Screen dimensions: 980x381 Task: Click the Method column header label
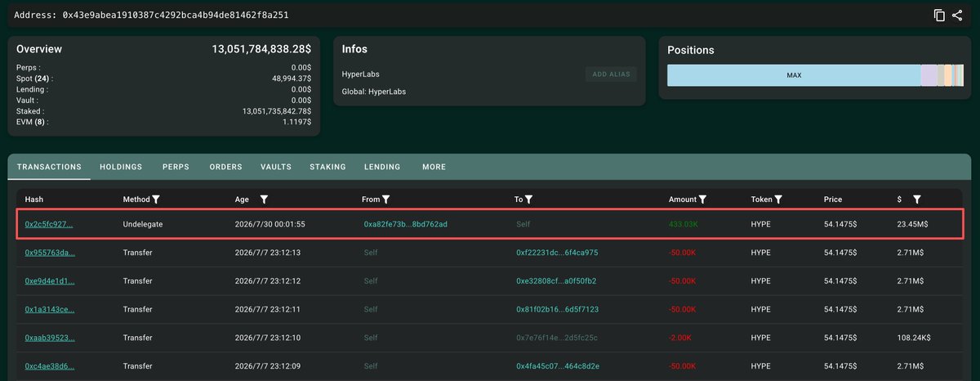point(136,199)
